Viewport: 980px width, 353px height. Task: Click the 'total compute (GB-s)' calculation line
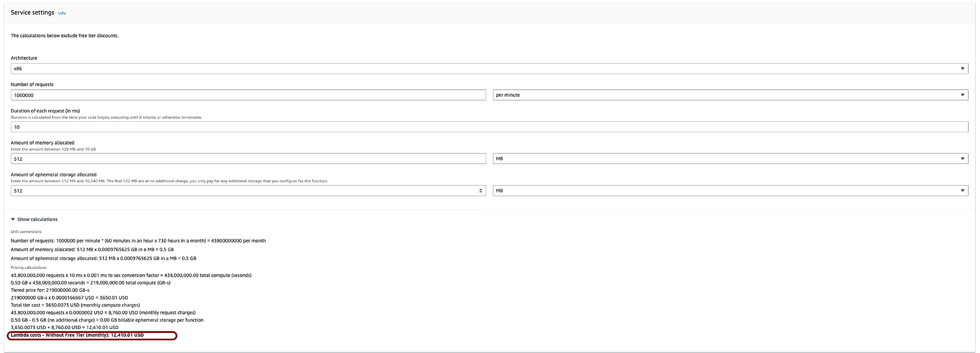point(91,282)
